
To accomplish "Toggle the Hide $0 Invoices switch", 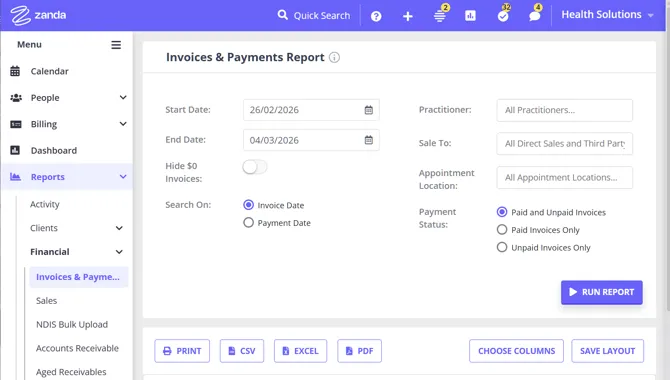I will 255,167.
